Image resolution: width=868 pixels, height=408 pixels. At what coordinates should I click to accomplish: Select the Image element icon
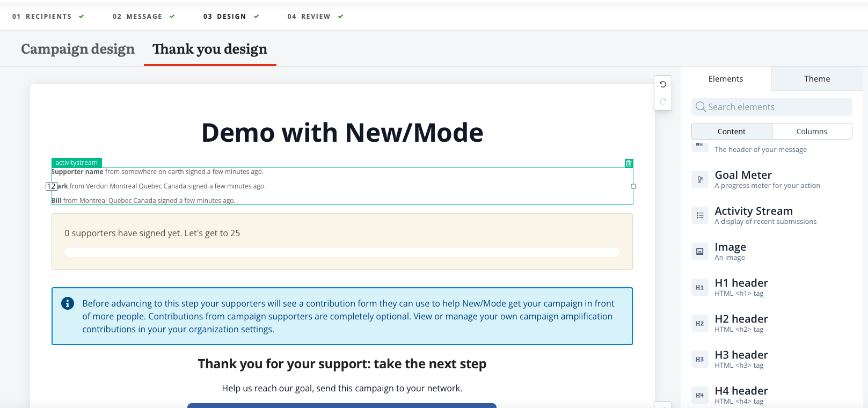coord(699,251)
